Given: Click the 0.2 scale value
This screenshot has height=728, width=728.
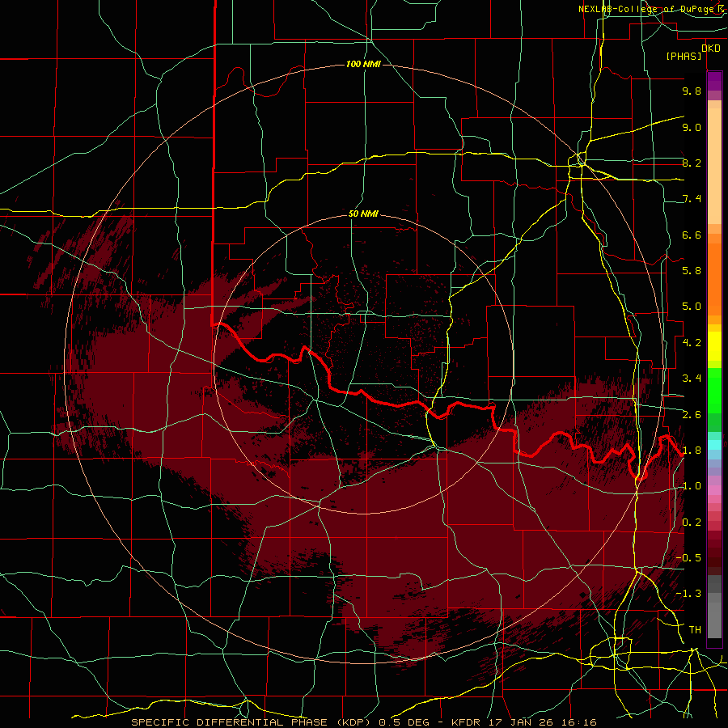Looking at the screenshot, I should [692, 523].
